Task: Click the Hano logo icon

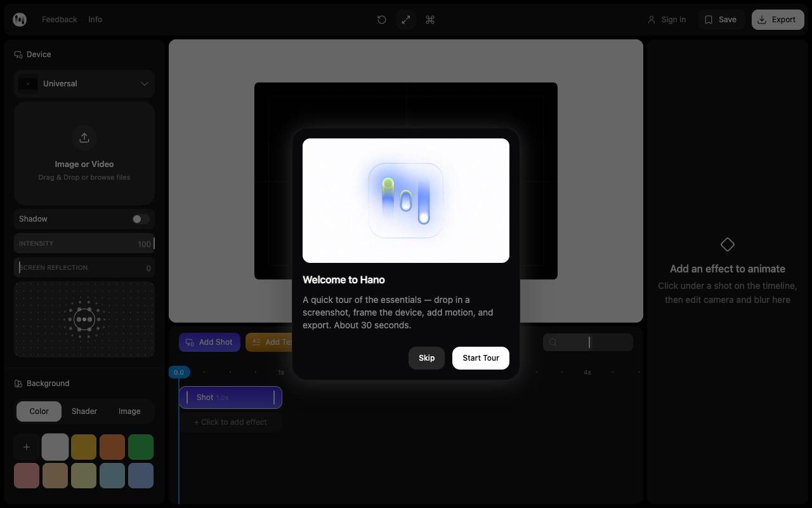Action: point(20,20)
